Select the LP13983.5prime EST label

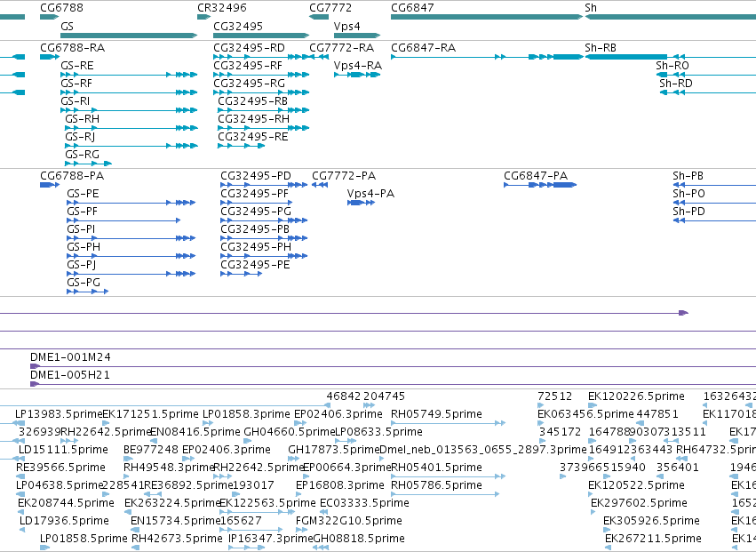[x=59, y=414]
